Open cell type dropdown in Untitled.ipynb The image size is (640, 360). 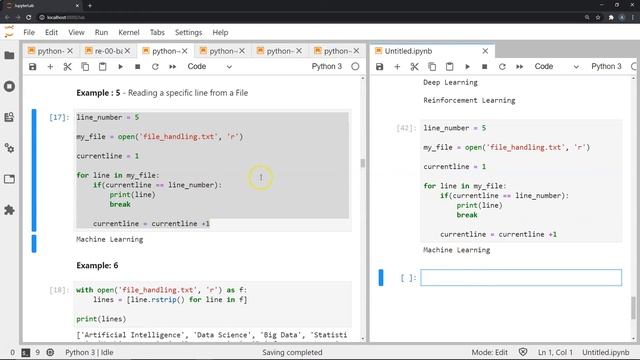[x=557, y=67]
